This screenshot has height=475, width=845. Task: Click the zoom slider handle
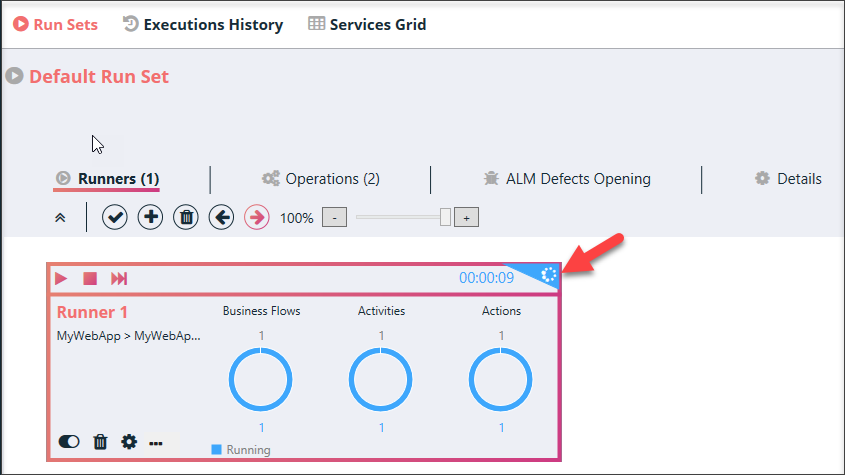(x=445, y=217)
